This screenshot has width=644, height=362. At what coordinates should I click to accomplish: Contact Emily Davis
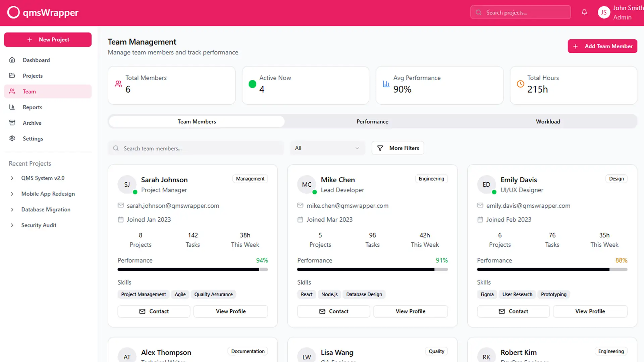click(x=513, y=311)
